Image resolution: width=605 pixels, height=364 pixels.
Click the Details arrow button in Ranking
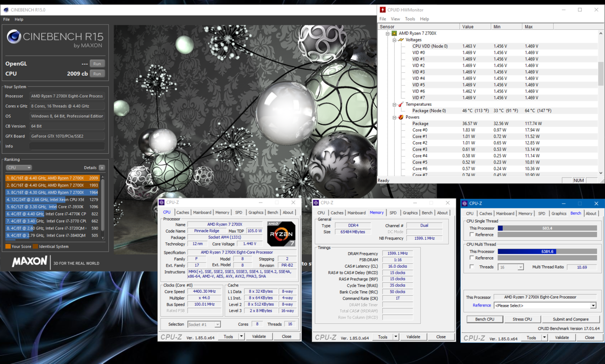pos(102,168)
